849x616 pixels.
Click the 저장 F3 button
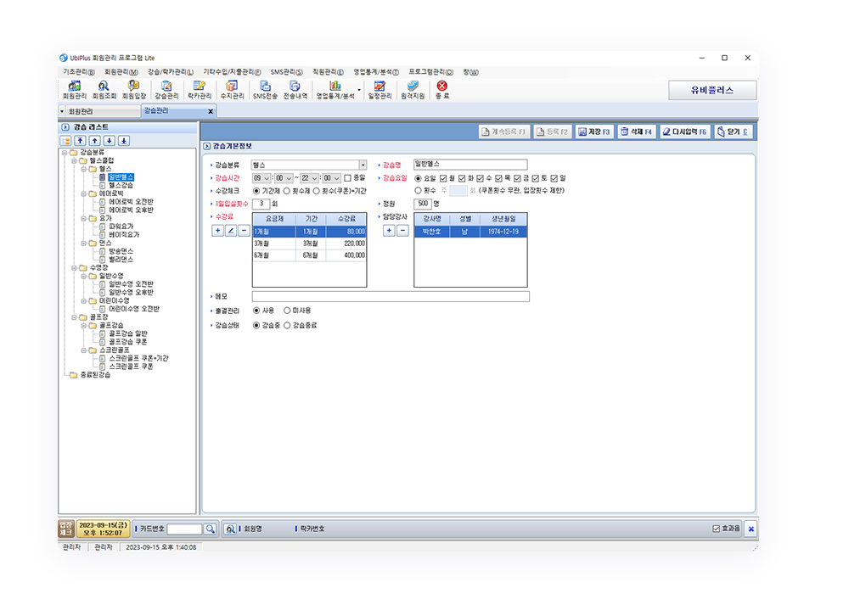point(593,132)
